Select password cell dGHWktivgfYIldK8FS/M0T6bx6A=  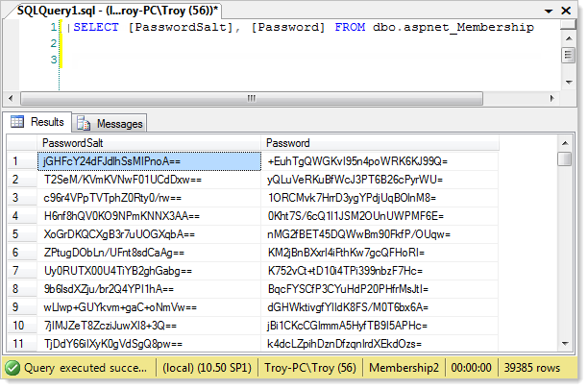point(380,307)
